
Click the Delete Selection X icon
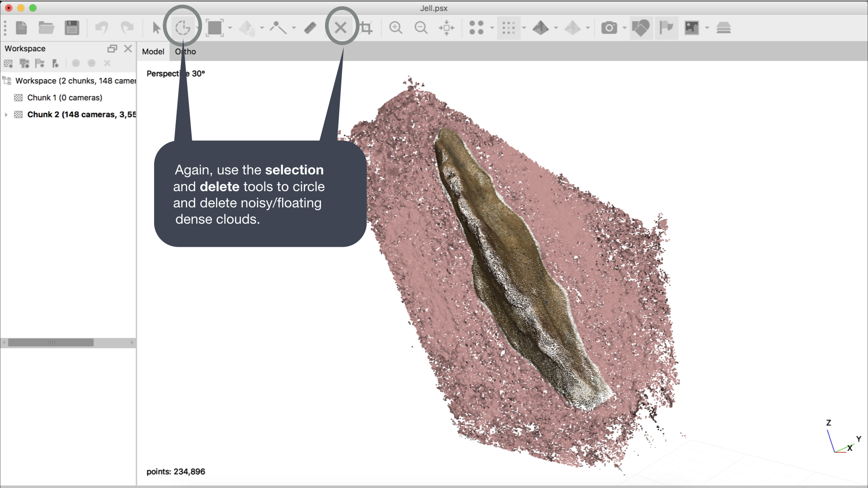pyautogui.click(x=341, y=28)
